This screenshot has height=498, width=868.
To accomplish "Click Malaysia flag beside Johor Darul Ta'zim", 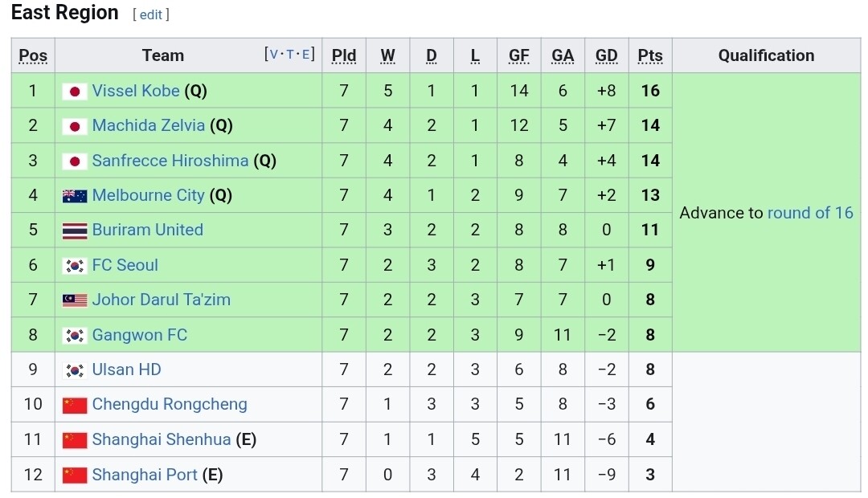I will [75, 300].
